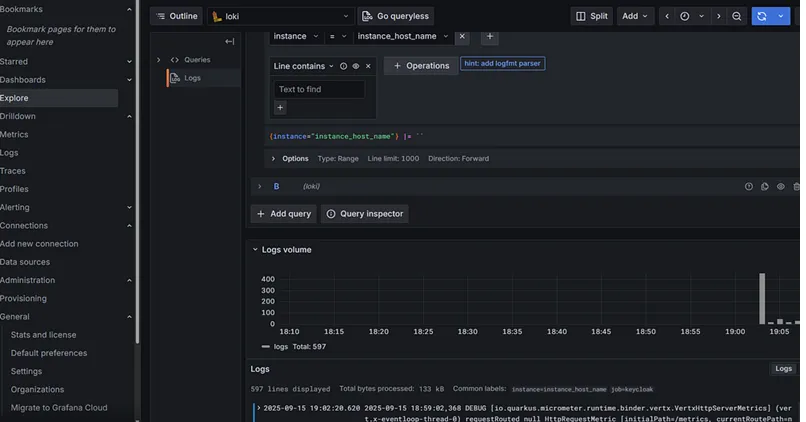The width and height of the screenshot is (806, 422).
Task: Collapse Logs volume panel
Action: pos(255,250)
